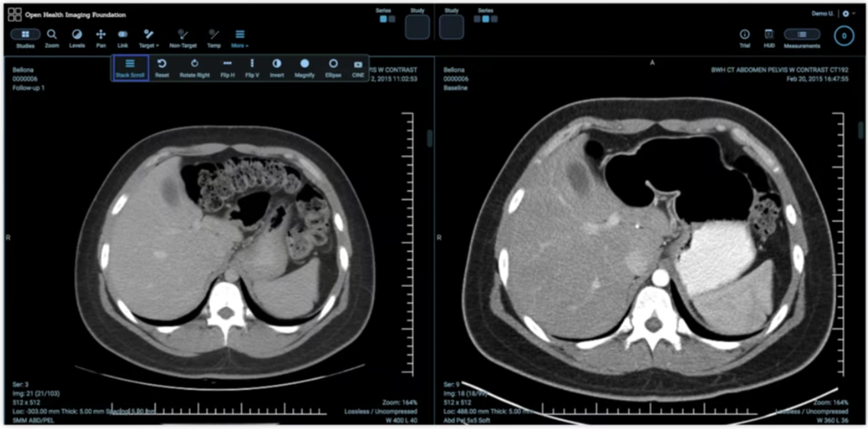Toggle the HUD display
This screenshot has width=868, height=429.
(769, 38)
